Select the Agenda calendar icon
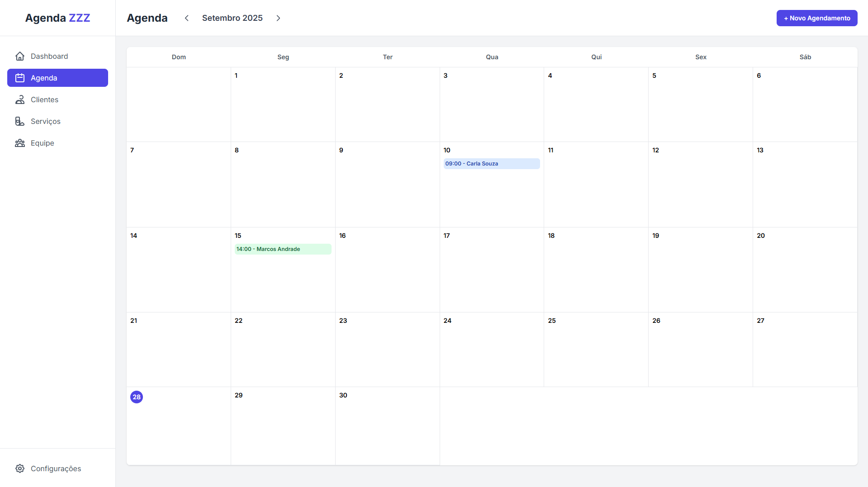Viewport: 868px width, 487px height. (20, 78)
